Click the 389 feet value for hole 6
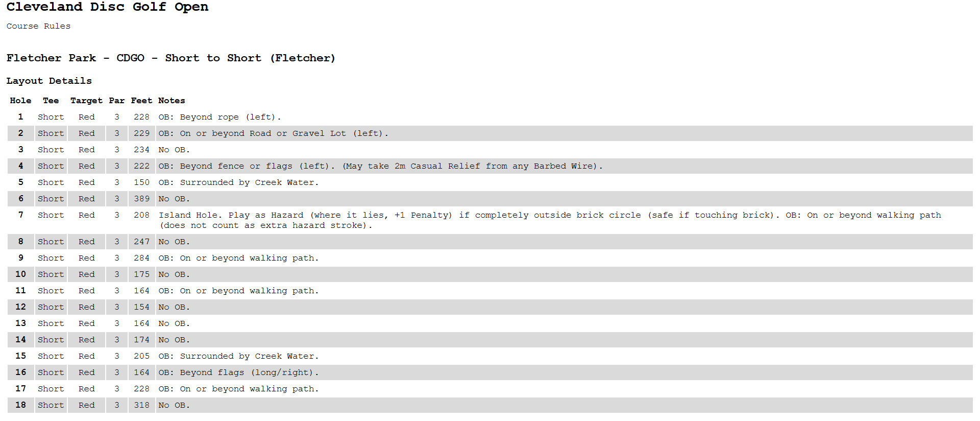The height and width of the screenshot is (421, 980). point(141,199)
